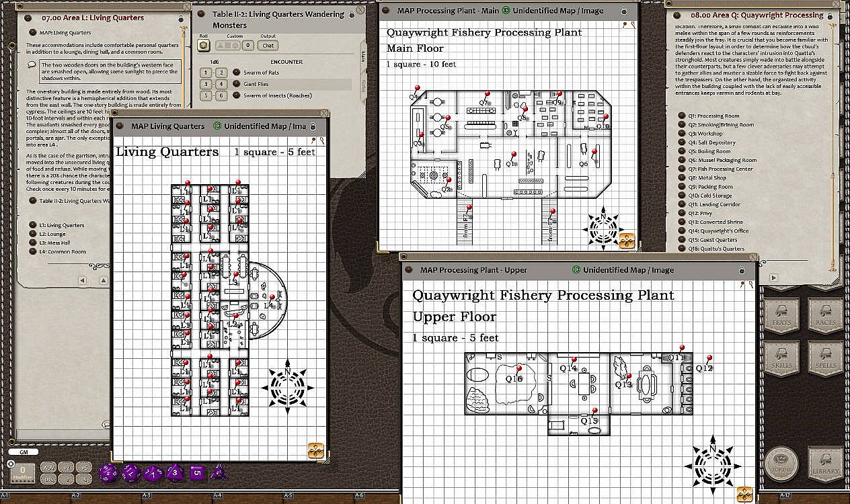Open the Feats sidebar button

point(781,317)
